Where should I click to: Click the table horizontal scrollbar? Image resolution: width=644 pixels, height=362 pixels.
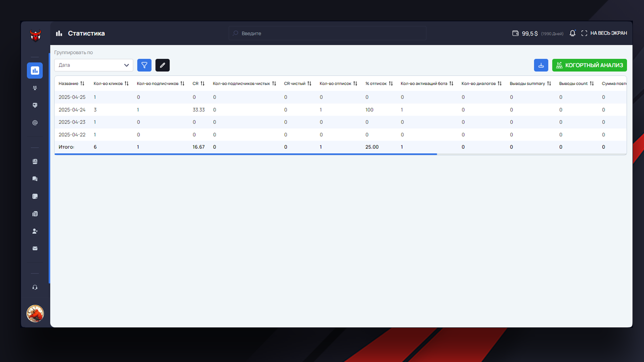point(246,154)
